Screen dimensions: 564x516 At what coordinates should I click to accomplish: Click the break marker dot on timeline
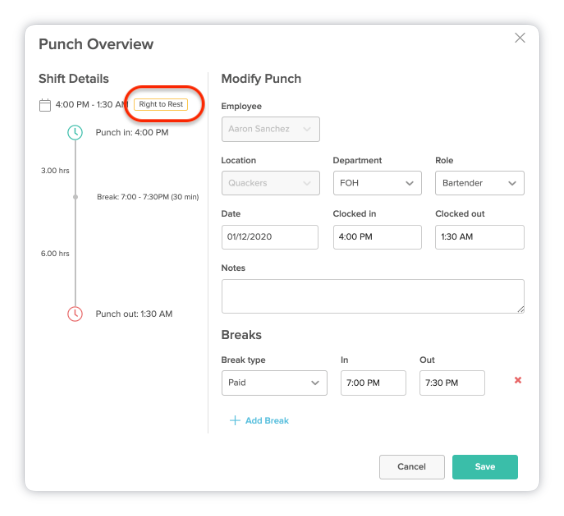click(75, 197)
